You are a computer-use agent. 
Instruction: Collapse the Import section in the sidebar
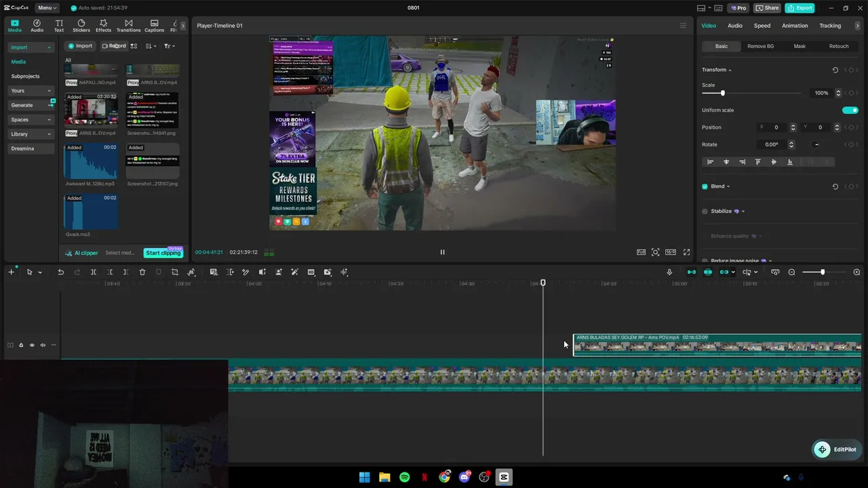(49, 47)
